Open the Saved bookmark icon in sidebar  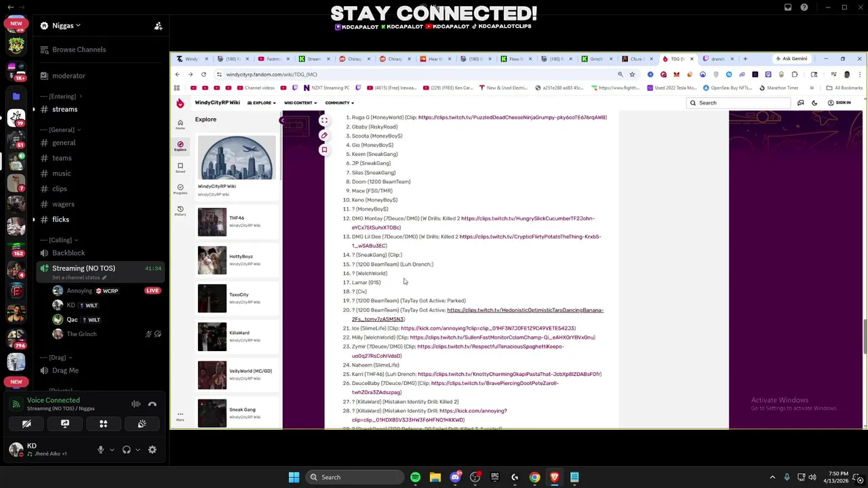tap(180, 167)
